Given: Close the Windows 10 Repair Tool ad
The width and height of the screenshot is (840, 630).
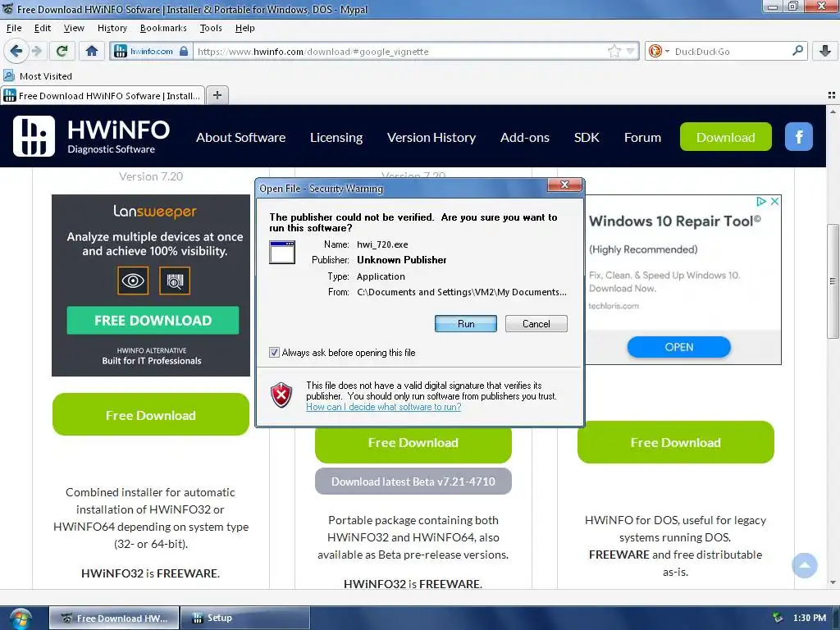Looking at the screenshot, I should click(774, 202).
